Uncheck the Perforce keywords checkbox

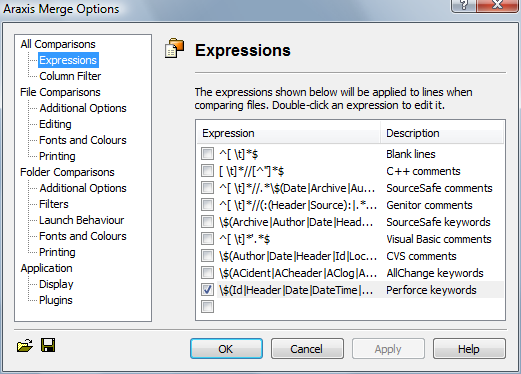pyautogui.click(x=207, y=290)
